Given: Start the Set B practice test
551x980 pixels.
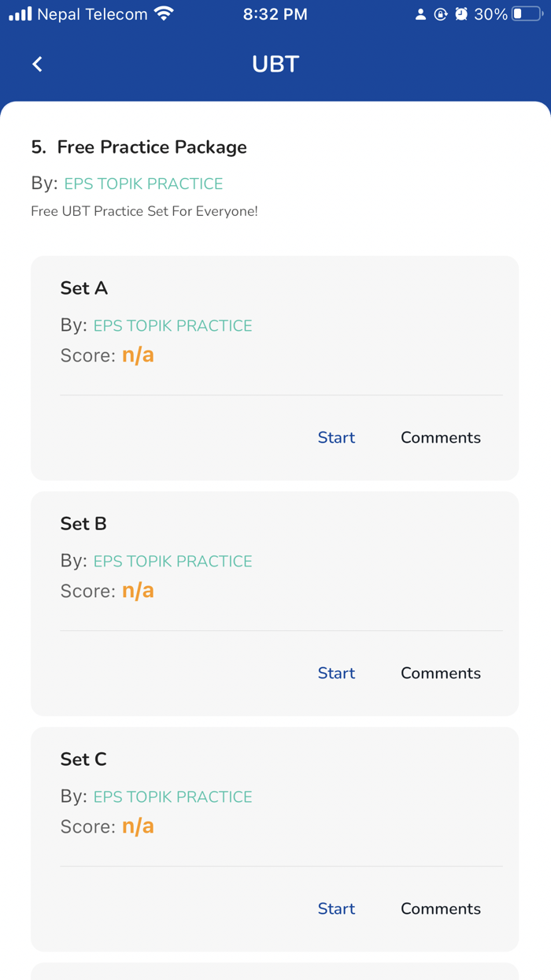Looking at the screenshot, I should coord(336,673).
